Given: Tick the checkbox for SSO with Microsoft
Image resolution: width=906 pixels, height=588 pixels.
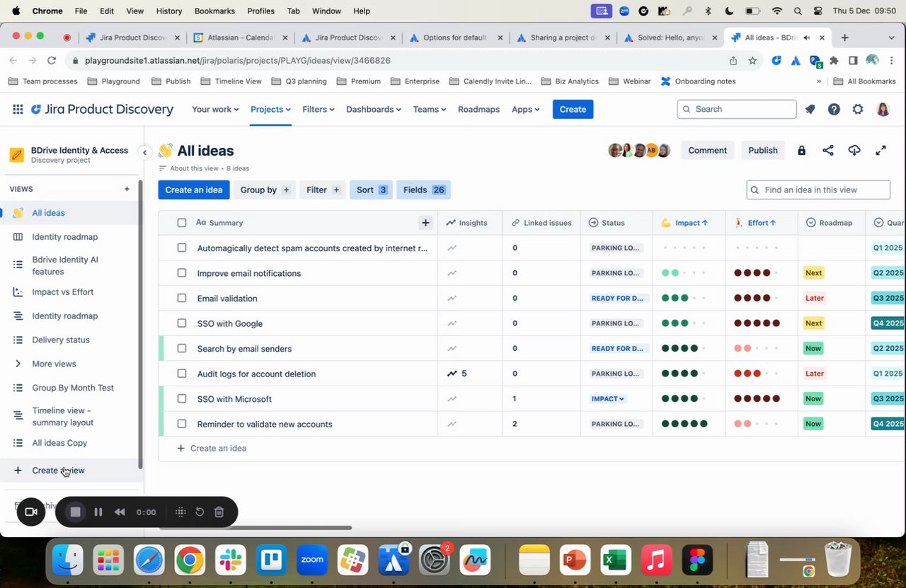Looking at the screenshot, I should (x=182, y=398).
